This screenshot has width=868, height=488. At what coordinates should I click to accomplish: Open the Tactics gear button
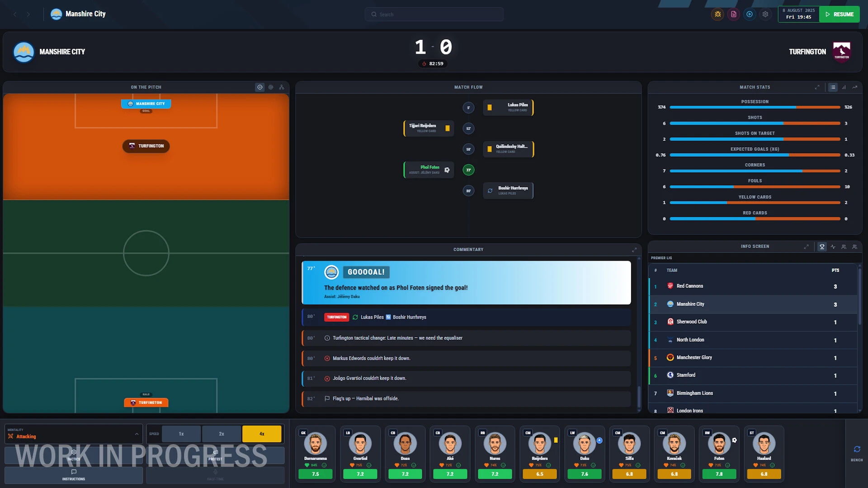[74, 455]
